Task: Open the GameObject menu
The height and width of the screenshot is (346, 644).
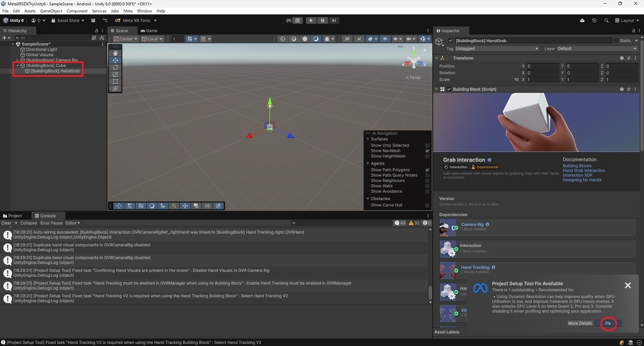Action: pos(51,11)
